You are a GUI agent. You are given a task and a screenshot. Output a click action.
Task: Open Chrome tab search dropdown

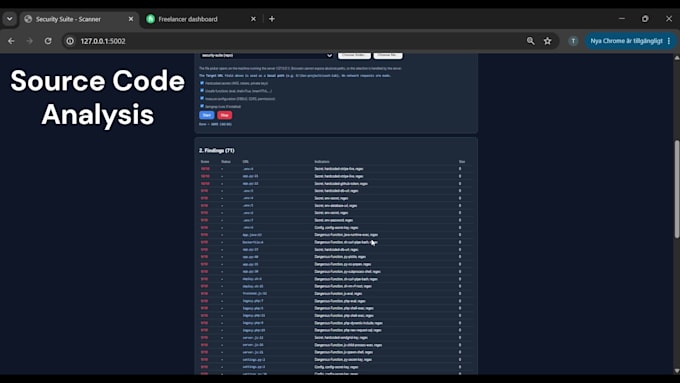click(10, 19)
